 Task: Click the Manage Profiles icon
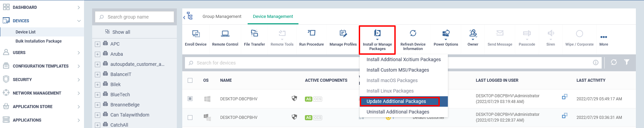tap(343, 33)
